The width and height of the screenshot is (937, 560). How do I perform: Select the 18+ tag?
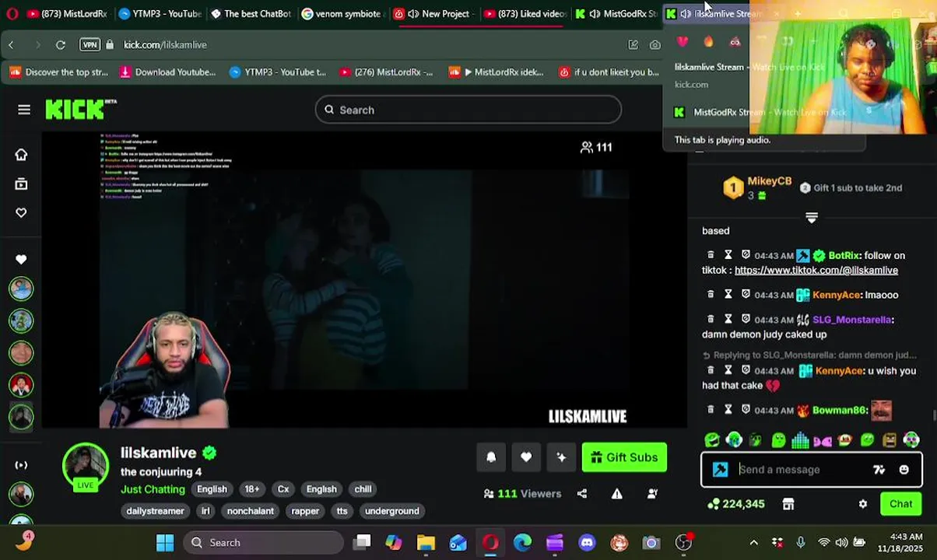(x=252, y=489)
